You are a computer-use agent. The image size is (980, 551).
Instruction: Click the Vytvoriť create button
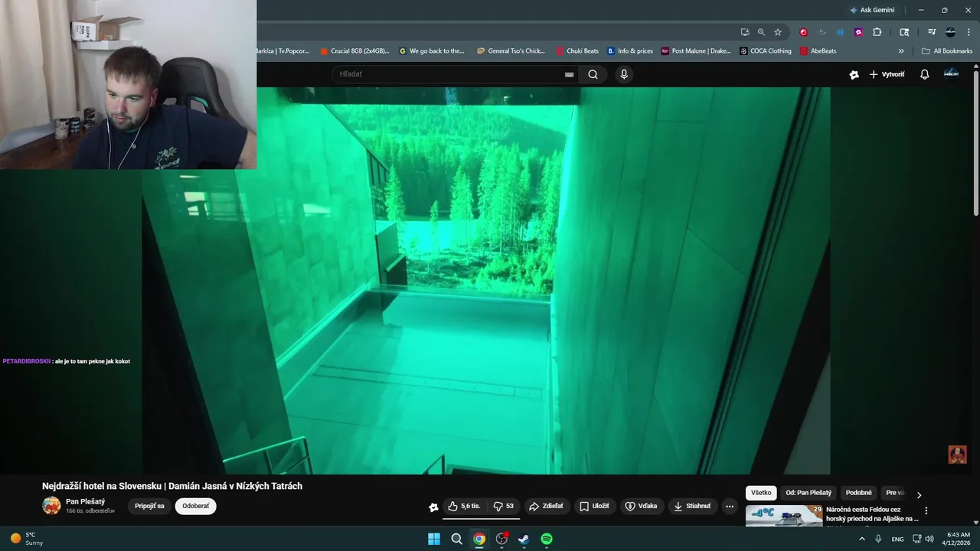(x=887, y=74)
